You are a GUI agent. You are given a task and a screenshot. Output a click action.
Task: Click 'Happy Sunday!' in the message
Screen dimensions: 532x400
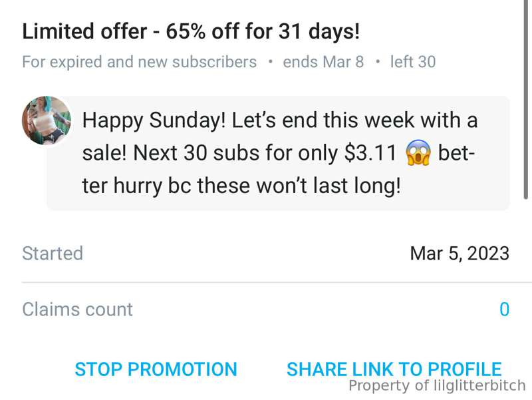(154, 120)
